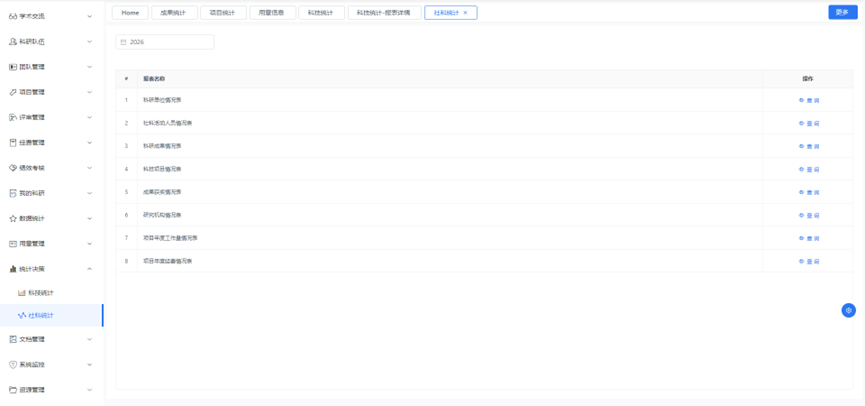Expand the 经费管理 menu
865x406 pixels.
(90, 143)
